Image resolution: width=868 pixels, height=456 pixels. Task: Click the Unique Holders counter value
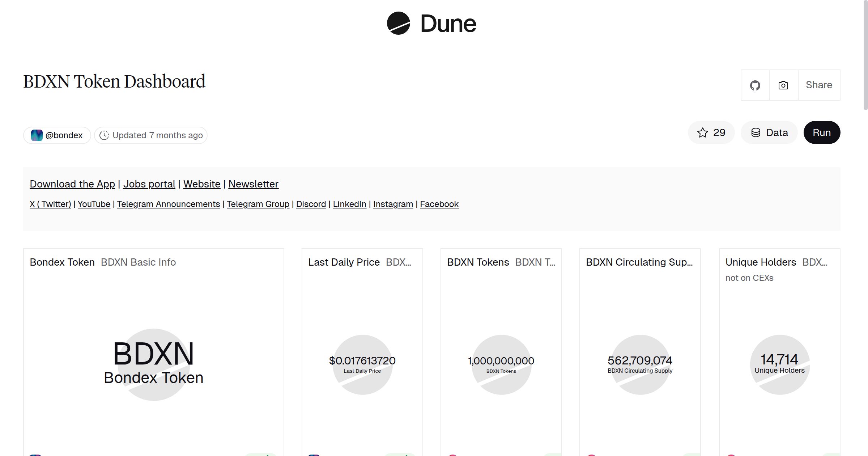click(779, 359)
